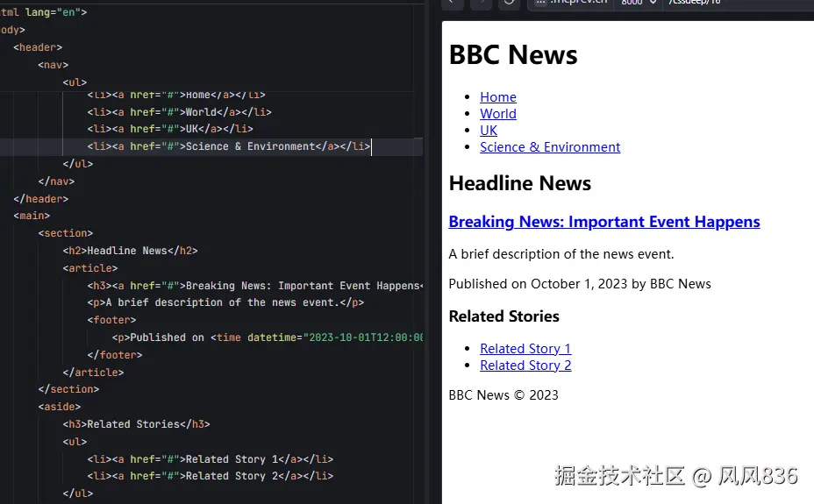Viewport: 814px width, 504px height.
Task: Place the cursor on the Related Story 2 code line
Action: 211,475
